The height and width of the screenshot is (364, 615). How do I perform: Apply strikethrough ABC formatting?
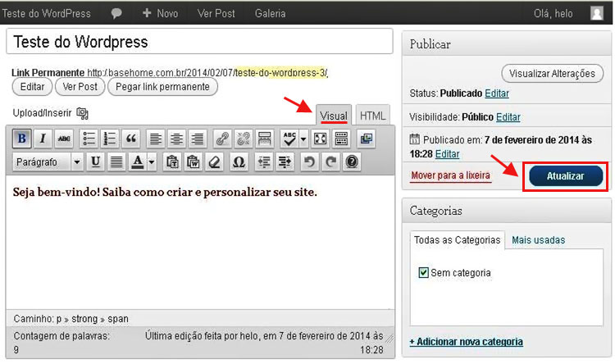pyautogui.click(x=64, y=139)
